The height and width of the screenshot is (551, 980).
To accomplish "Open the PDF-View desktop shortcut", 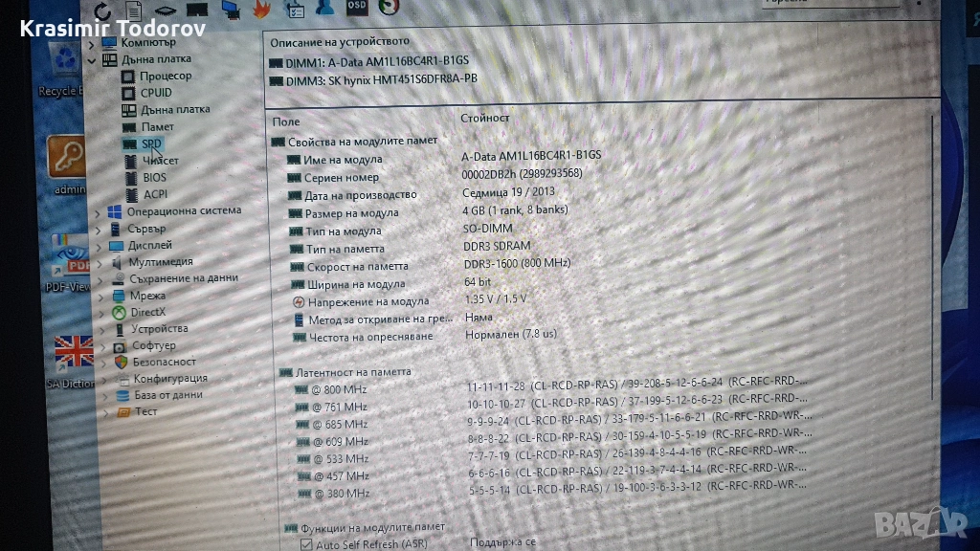I will (69, 264).
